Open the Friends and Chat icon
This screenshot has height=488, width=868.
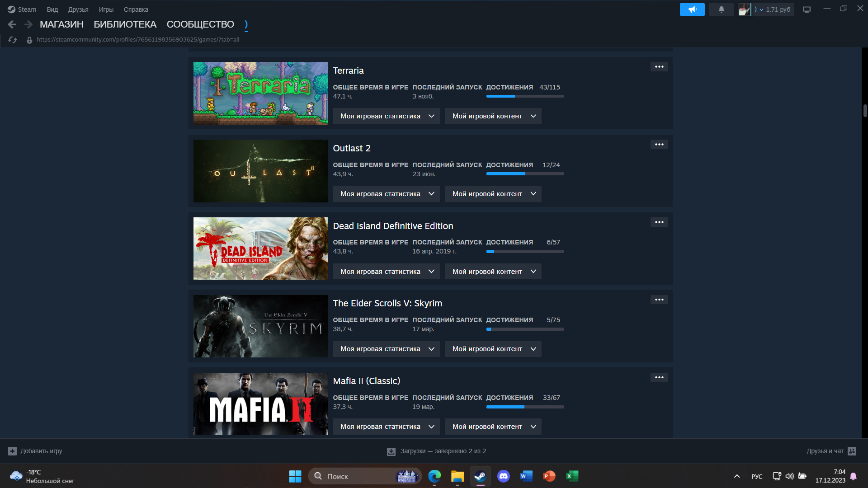[852, 451]
